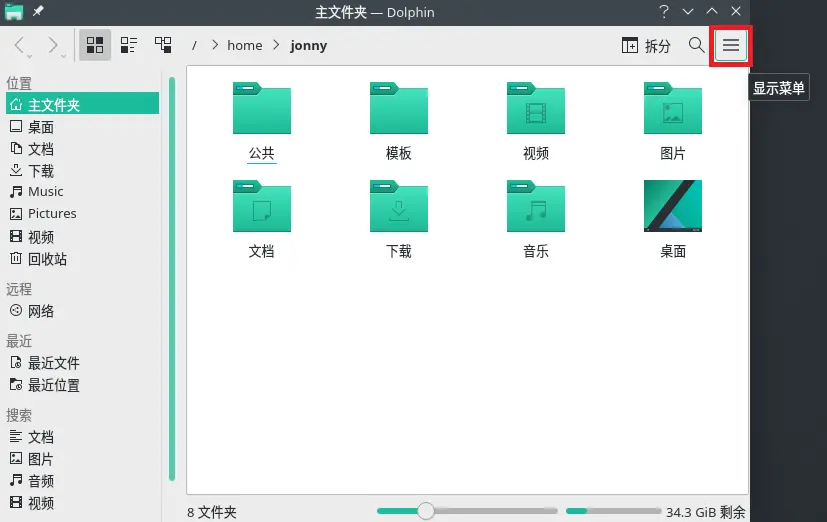Image resolution: width=827 pixels, height=522 pixels.
Task: Switch to compact view mode
Action: (x=129, y=45)
